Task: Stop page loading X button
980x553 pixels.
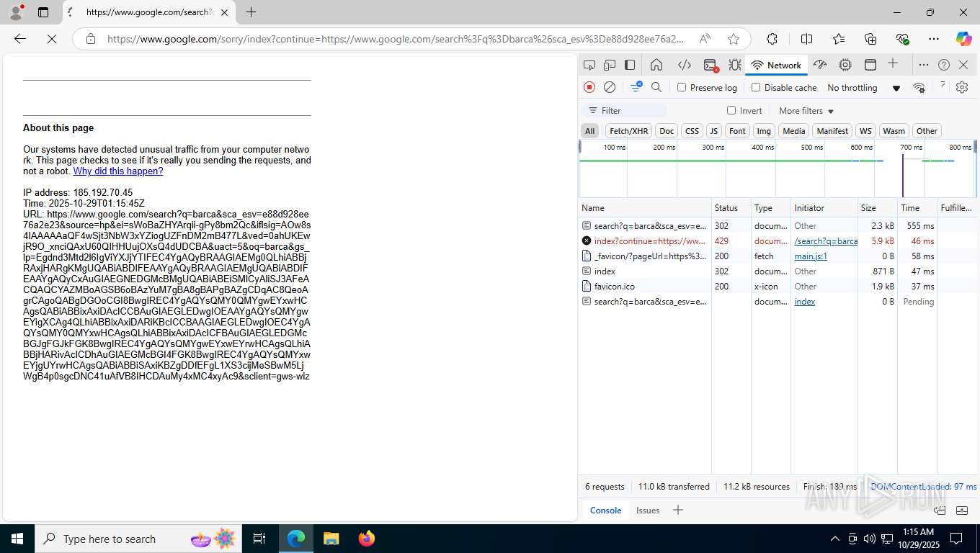Action: pos(52,39)
